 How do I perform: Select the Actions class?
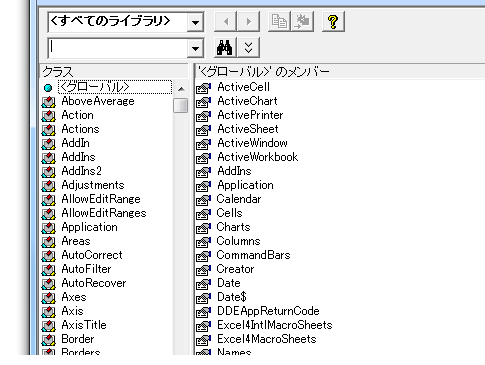click(x=80, y=129)
